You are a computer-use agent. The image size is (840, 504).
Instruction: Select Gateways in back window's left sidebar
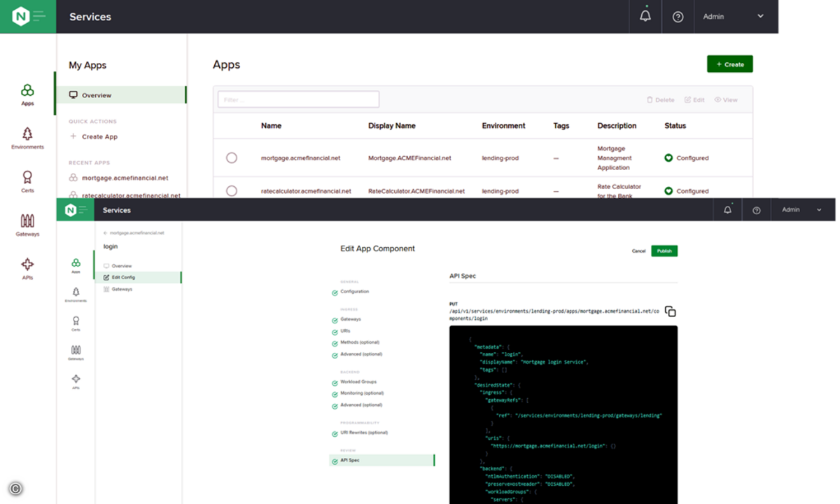pos(27,225)
